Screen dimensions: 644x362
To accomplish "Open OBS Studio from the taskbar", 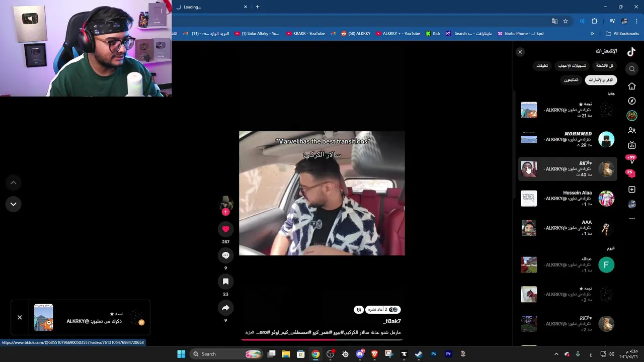I will point(330,354).
